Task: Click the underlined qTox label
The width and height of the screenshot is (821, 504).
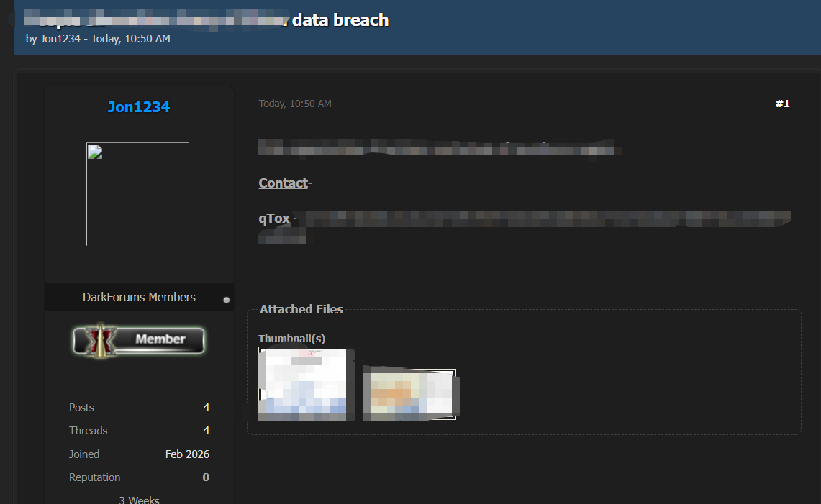Action: click(x=274, y=219)
